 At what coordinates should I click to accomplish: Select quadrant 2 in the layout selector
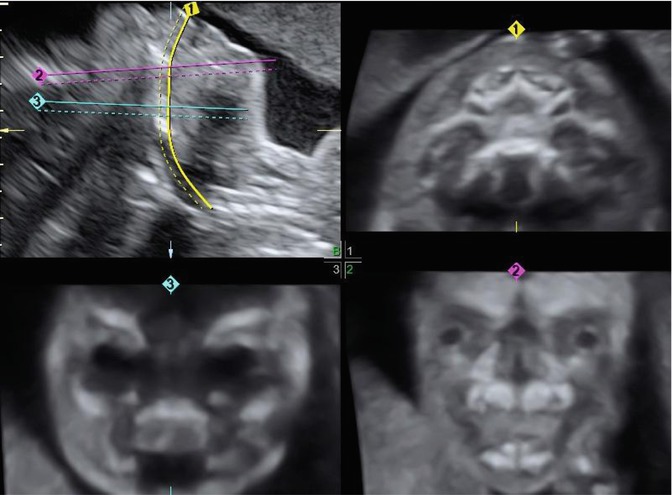350,268
